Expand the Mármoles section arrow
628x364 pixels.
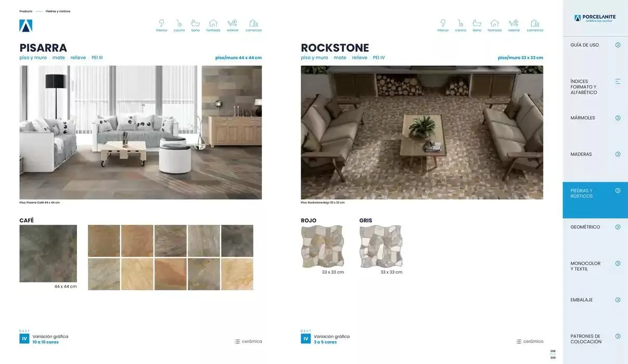[618, 118]
